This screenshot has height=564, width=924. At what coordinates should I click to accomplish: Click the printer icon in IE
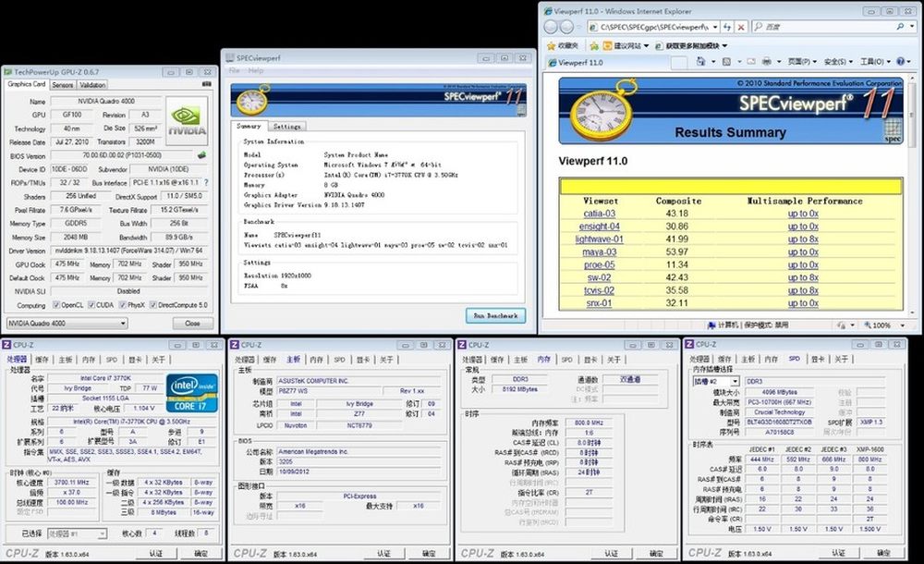tap(766, 61)
